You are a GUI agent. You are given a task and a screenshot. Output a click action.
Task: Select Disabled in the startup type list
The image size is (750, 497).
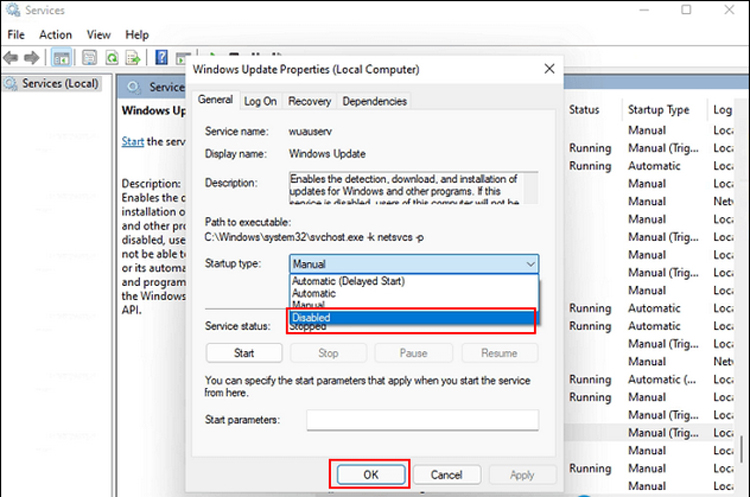point(412,318)
